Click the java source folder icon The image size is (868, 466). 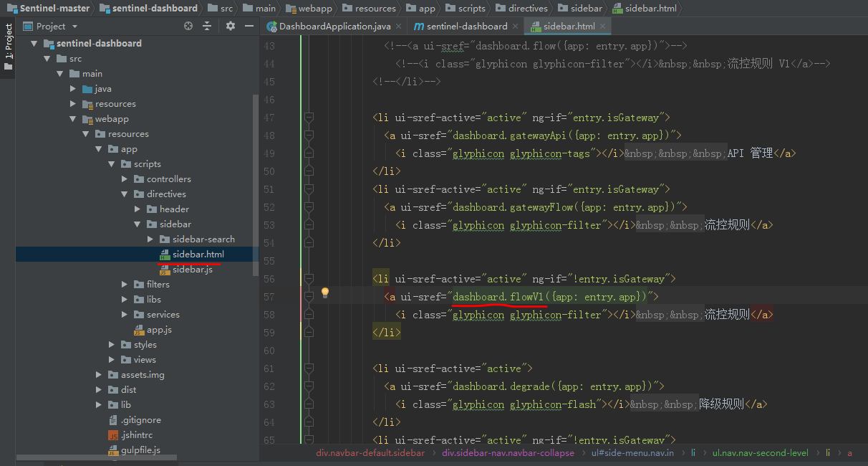[x=87, y=89]
